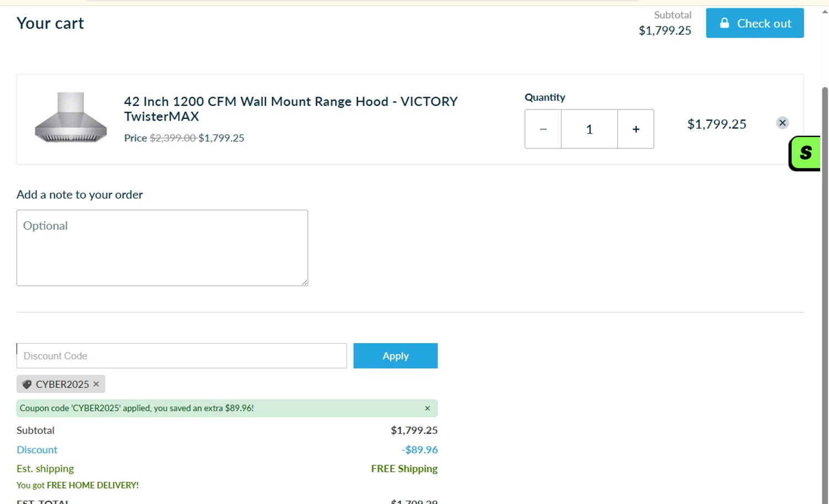The height and width of the screenshot is (504, 829).
Task: Click into the optional order note box
Action: pyautogui.click(x=162, y=248)
